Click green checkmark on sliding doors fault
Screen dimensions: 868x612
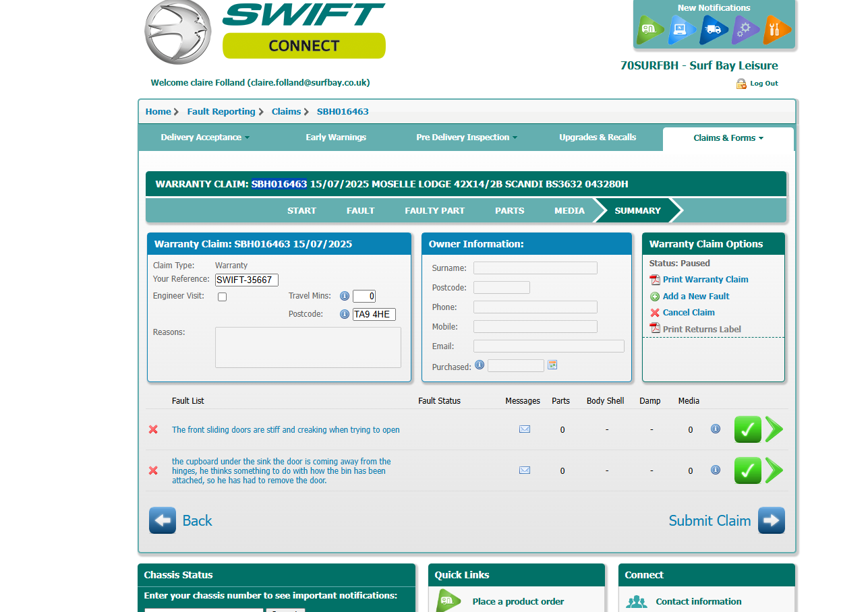pos(748,429)
